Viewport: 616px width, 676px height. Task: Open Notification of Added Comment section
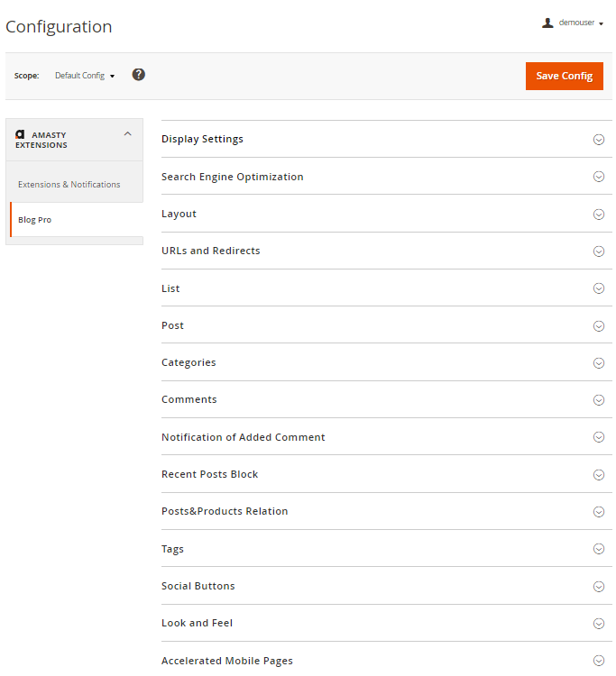(x=244, y=438)
